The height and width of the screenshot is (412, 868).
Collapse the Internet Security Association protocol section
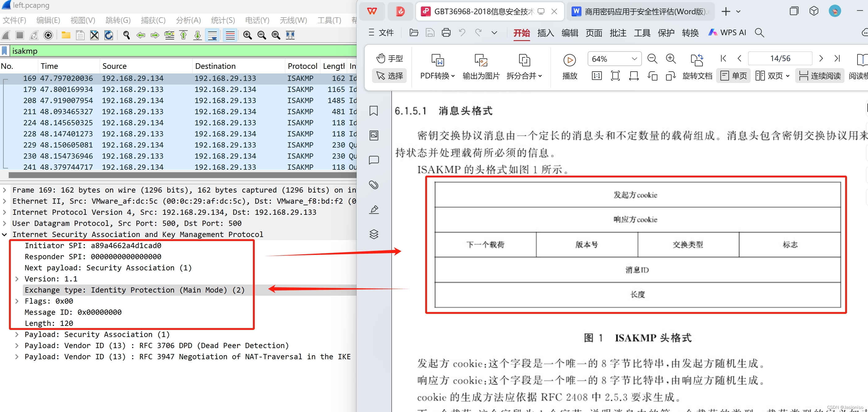[5, 235]
